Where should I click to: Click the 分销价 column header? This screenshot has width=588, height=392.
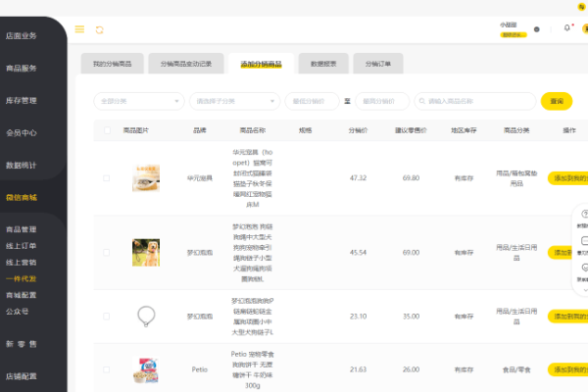point(358,130)
